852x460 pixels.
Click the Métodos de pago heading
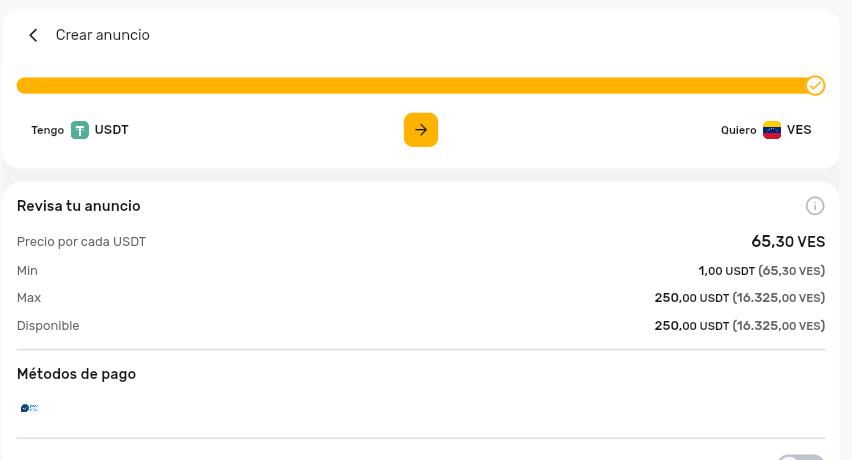click(77, 374)
